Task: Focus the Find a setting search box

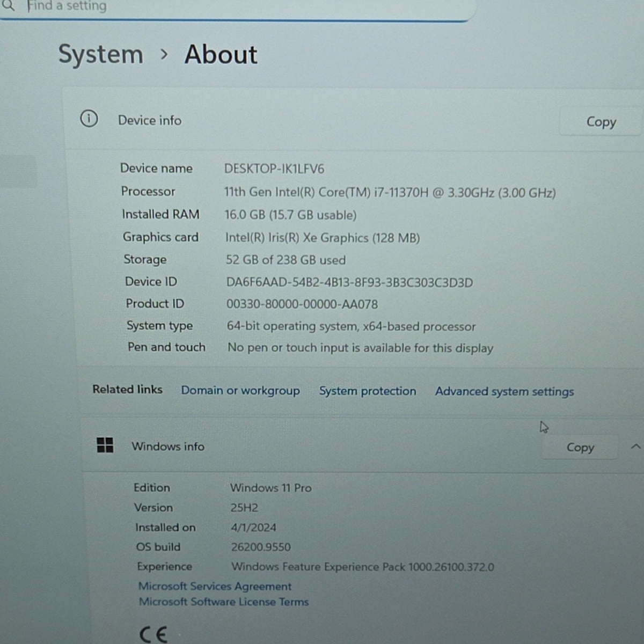Action: [236, 9]
